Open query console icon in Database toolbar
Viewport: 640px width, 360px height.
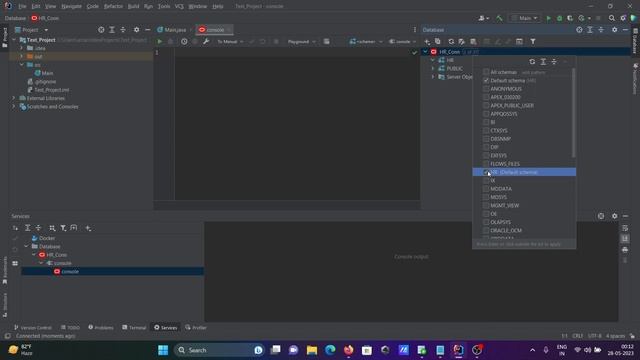519,42
